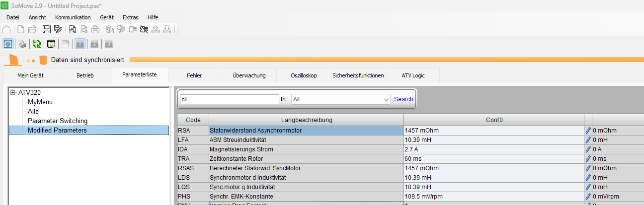Open the document icon with wrench

(73, 29)
